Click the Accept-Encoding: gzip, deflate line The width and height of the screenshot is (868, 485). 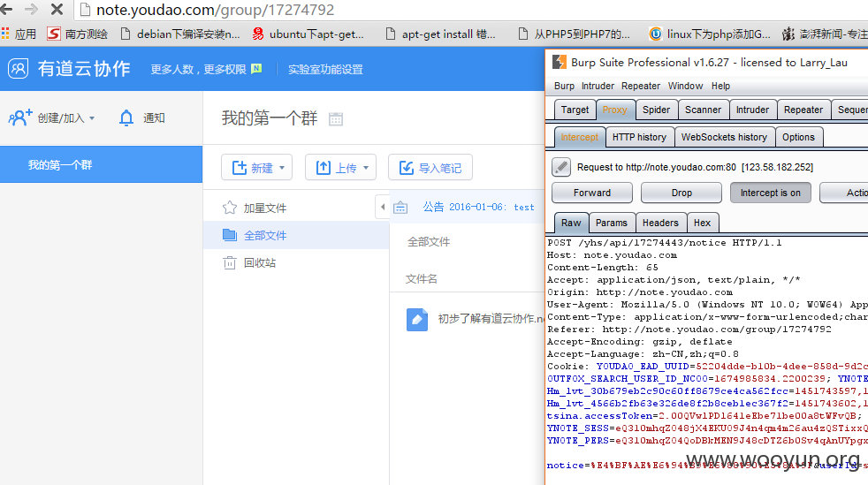[639, 342]
